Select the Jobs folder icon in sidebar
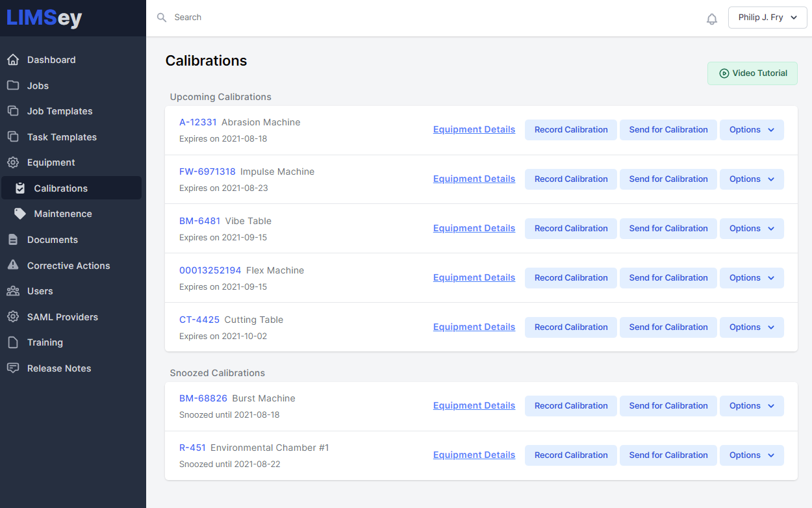 13,85
